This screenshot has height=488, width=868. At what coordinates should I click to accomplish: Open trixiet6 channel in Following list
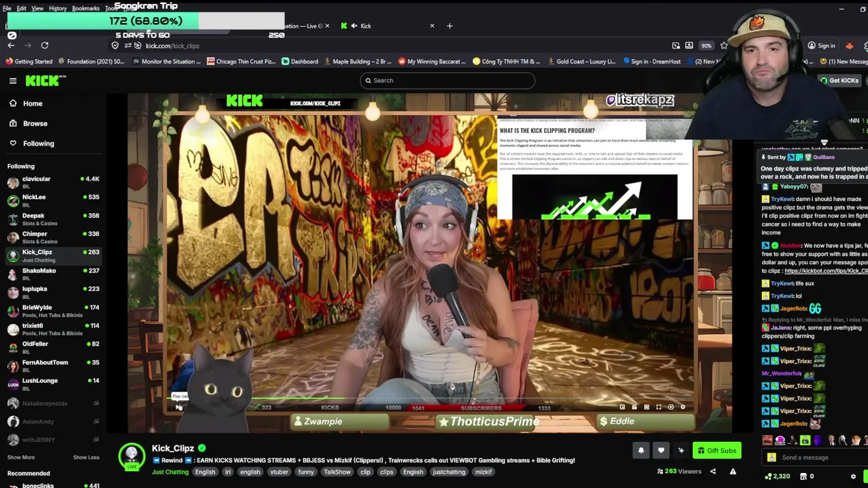[x=54, y=328]
